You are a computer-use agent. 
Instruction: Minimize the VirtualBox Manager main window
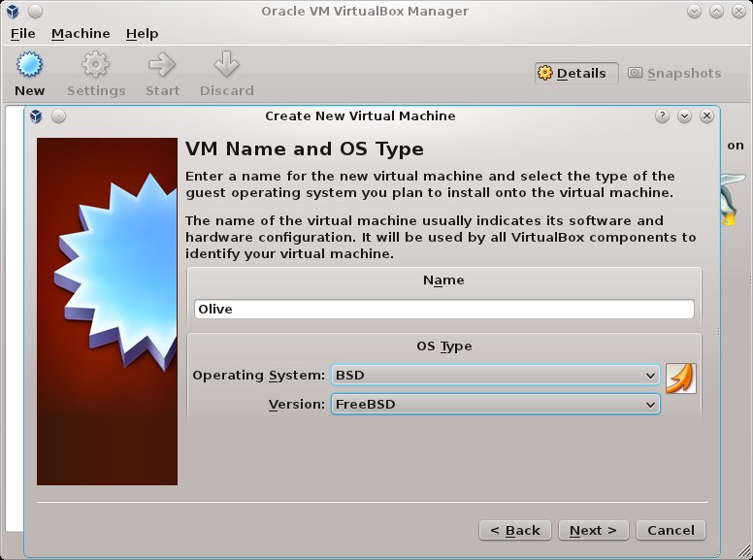pyautogui.click(x=694, y=11)
